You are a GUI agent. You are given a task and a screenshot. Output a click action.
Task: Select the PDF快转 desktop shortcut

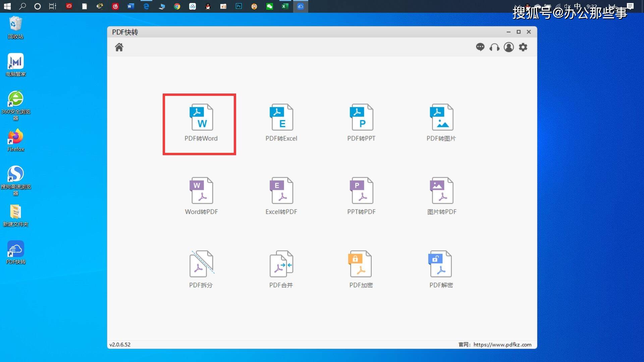(x=15, y=253)
